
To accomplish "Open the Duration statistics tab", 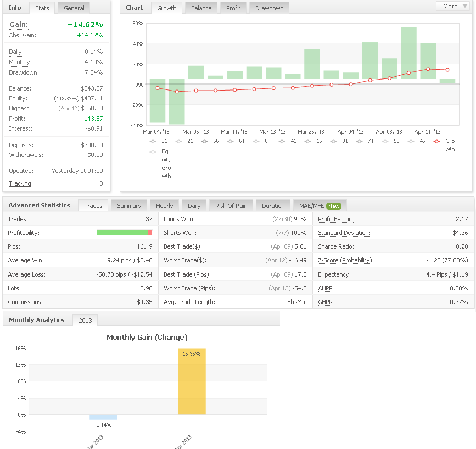I will pyautogui.click(x=273, y=206).
